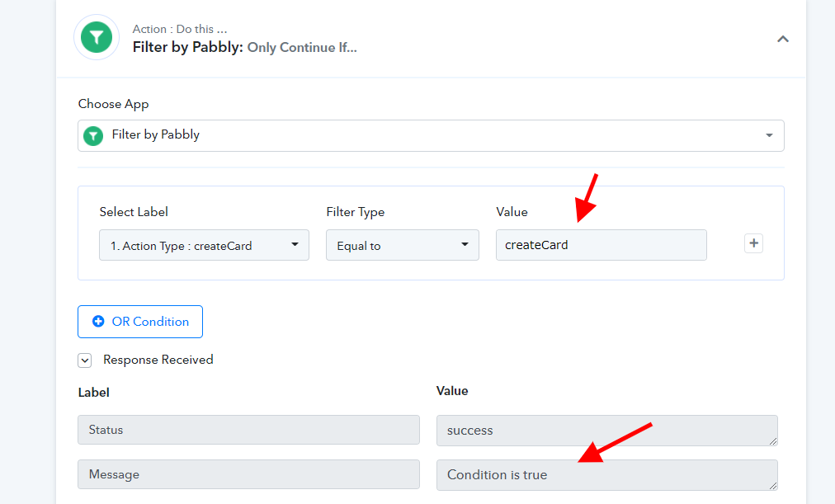
Task: Click the success field resize handle
Action: pos(773,441)
